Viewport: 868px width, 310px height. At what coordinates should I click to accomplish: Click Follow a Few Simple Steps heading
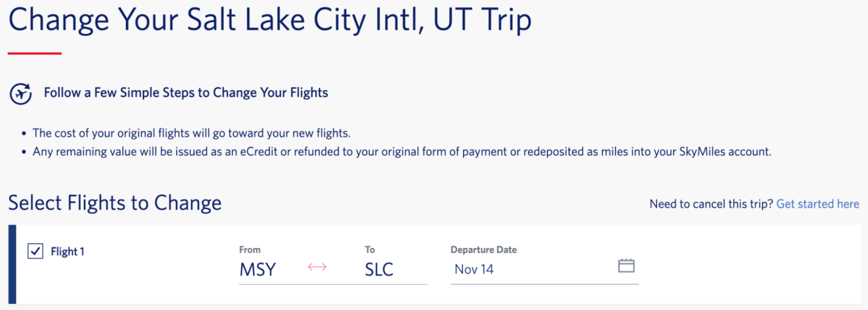tap(186, 93)
